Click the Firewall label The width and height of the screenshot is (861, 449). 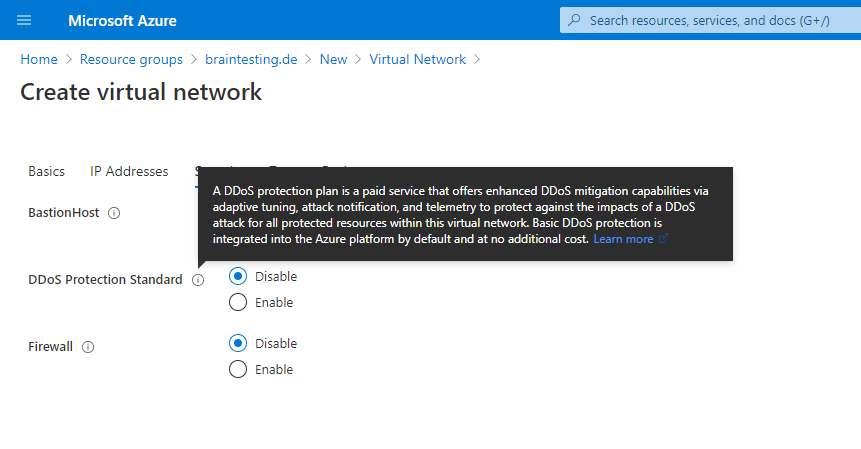(x=51, y=347)
